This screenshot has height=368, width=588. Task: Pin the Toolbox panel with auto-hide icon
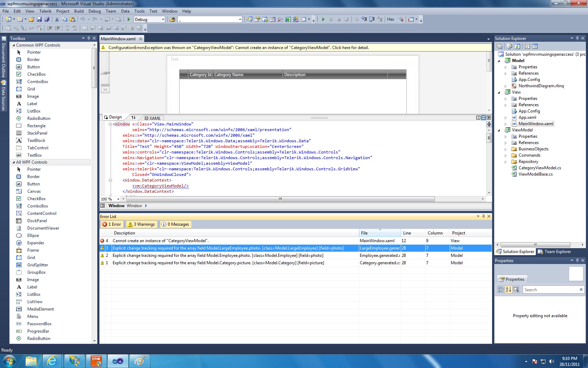tap(89, 38)
